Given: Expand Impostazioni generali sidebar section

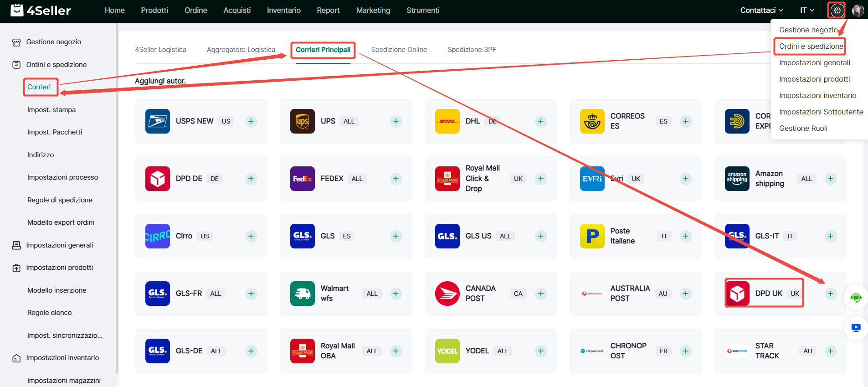Looking at the screenshot, I should pos(60,245).
